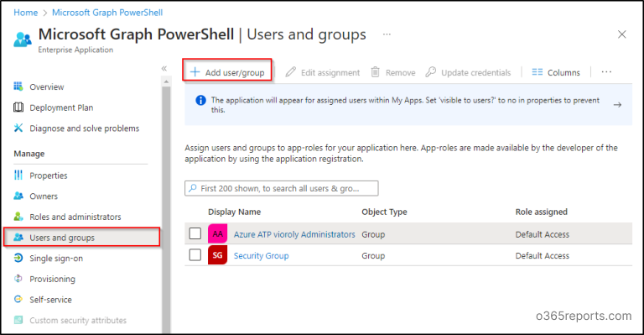
Task: Sort by Display Name column header
Action: click(x=235, y=212)
